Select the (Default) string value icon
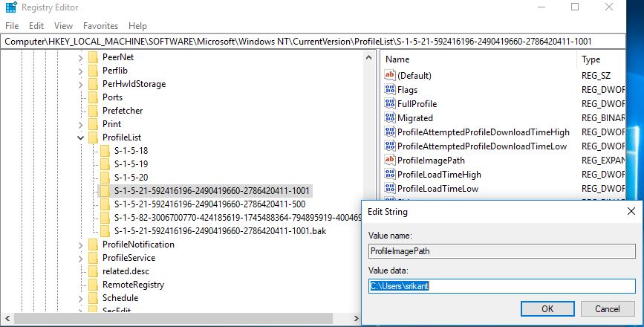This screenshot has width=644, height=327. tap(389, 75)
